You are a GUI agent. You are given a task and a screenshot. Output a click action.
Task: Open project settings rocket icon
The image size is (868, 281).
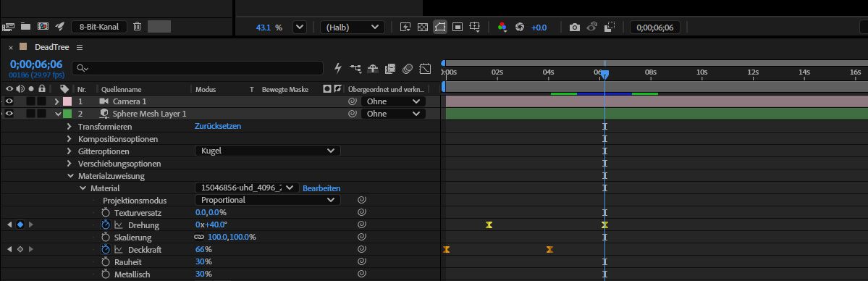[x=60, y=27]
